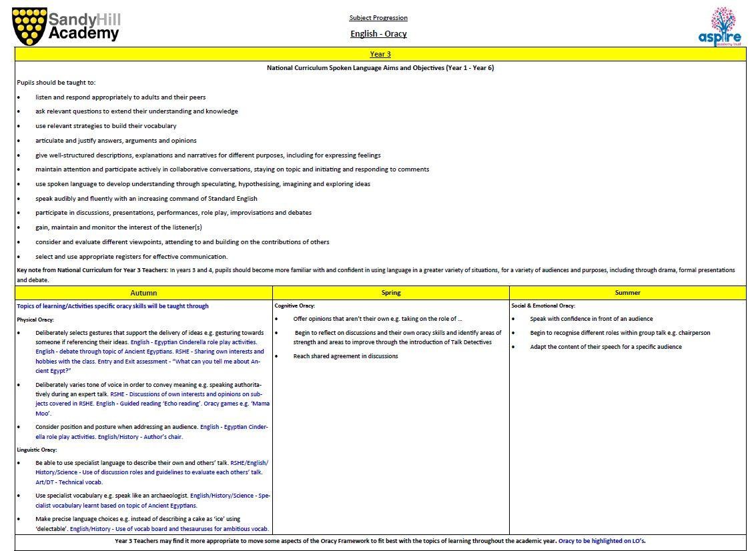Click 'articulate and justify answers' bullet
This screenshot has height=551, width=756.
click(115, 141)
